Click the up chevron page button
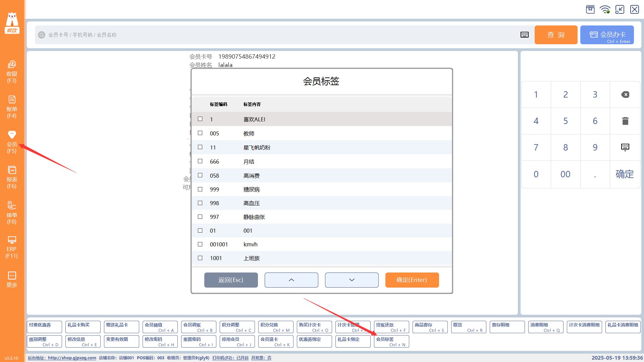This screenshot has width=644, height=362. pyautogui.click(x=291, y=280)
